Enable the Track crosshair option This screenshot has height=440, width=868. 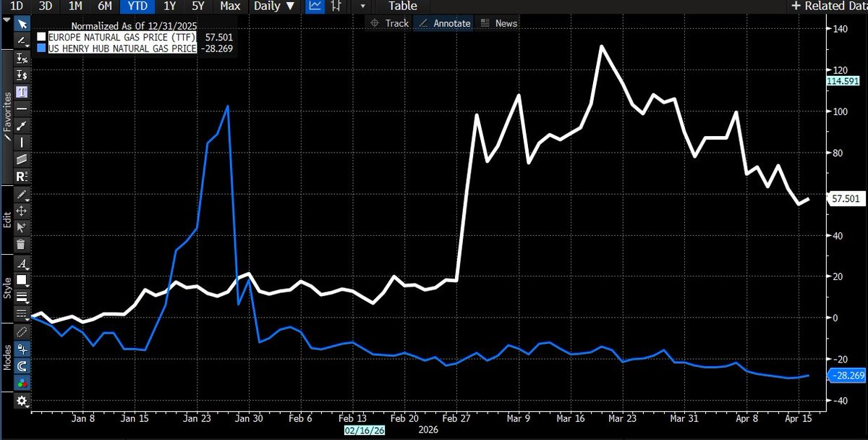(389, 23)
